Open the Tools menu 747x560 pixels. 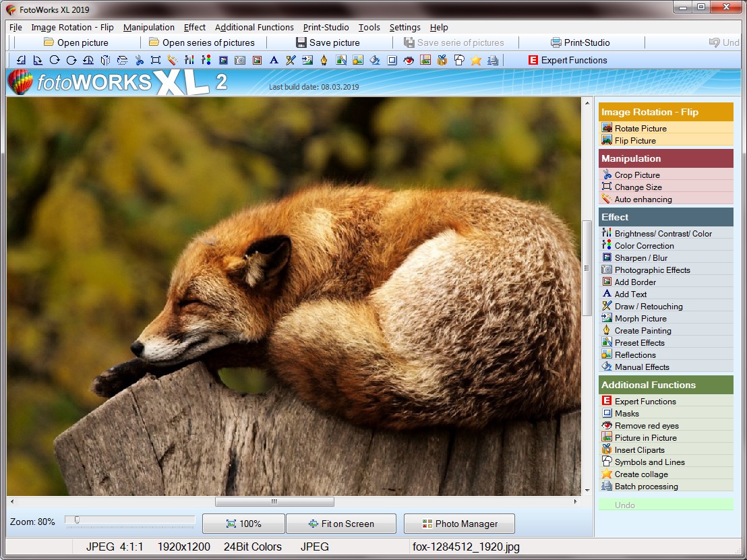coord(369,28)
